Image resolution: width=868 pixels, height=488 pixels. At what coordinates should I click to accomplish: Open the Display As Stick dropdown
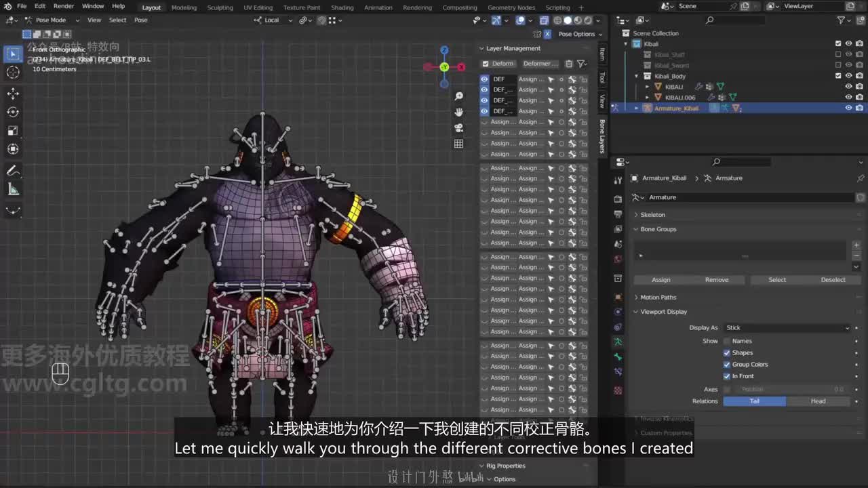tap(787, 328)
